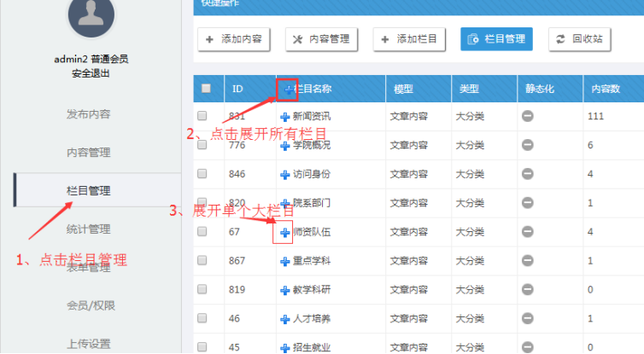
Task: Open 发布内容 in the sidebar
Action: click(x=89, y=114)
